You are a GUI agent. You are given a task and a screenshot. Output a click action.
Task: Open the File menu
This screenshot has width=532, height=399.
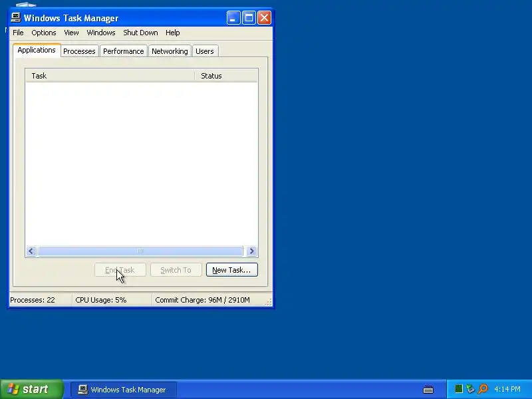click(x=18, y=33)
